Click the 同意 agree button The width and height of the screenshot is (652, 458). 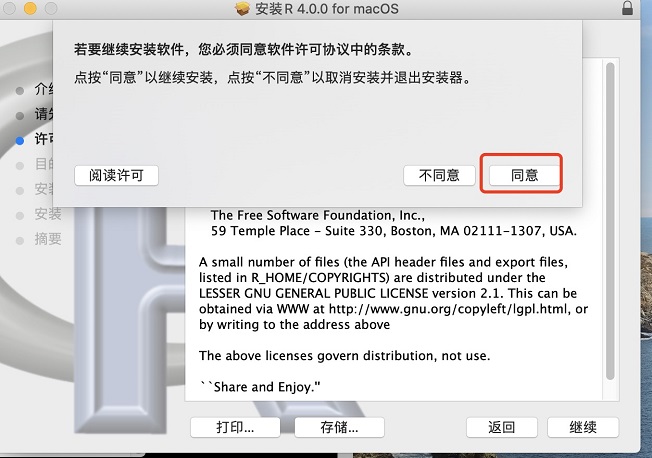click(524, 175)
